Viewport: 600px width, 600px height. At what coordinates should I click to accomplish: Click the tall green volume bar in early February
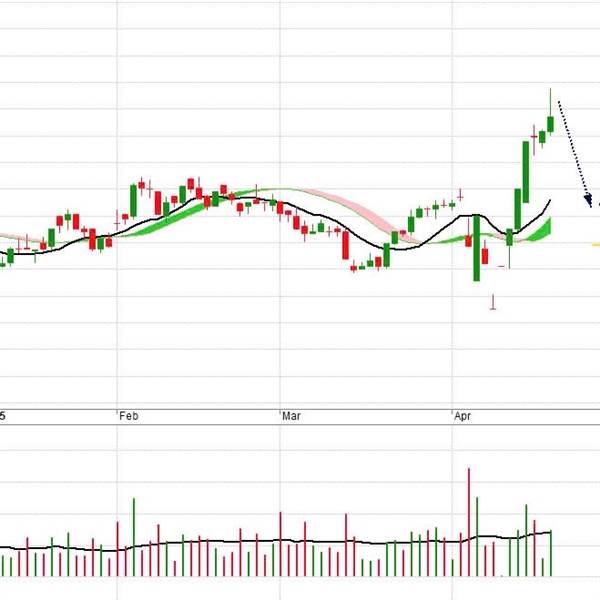(134, 537)
